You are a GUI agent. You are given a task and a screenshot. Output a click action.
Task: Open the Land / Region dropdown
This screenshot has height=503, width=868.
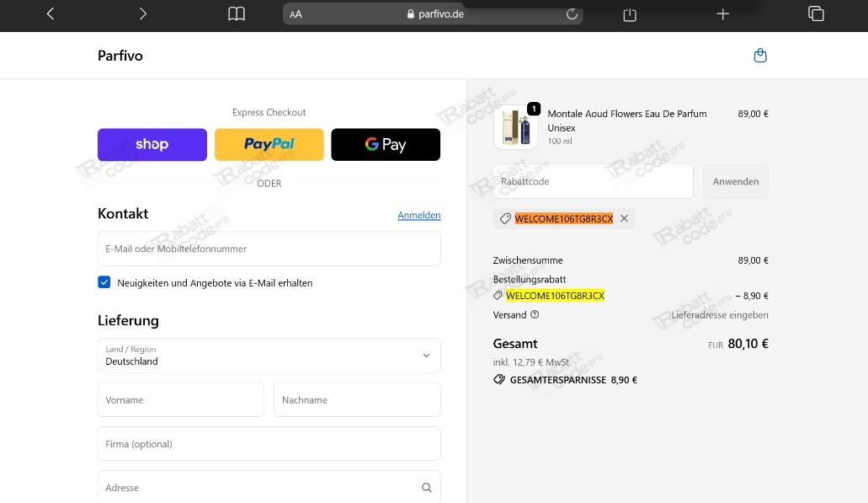[269, 356]
